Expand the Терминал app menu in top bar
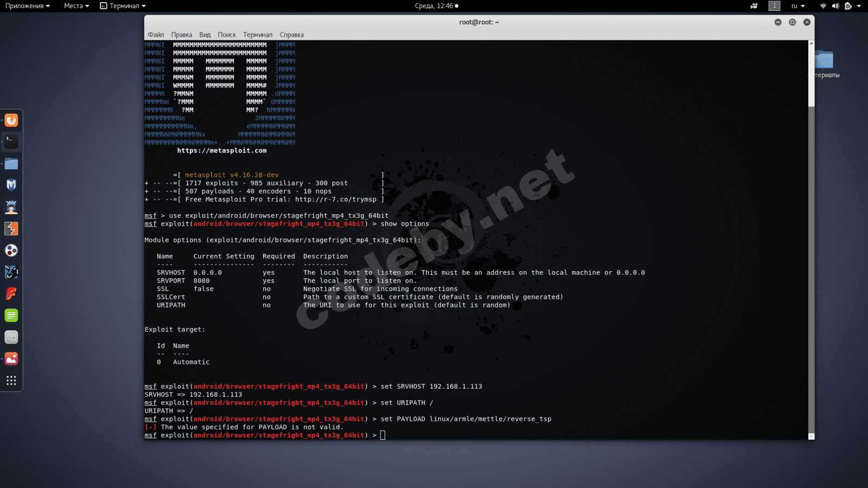868x488 pixels. point(123,6)
